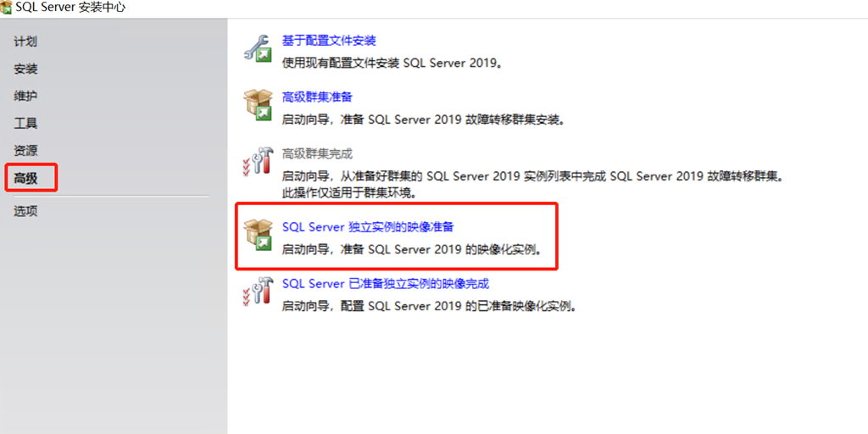Click the SQL Server 安装中心 title bar icon
868x434 pixels.
click(7, 8)
